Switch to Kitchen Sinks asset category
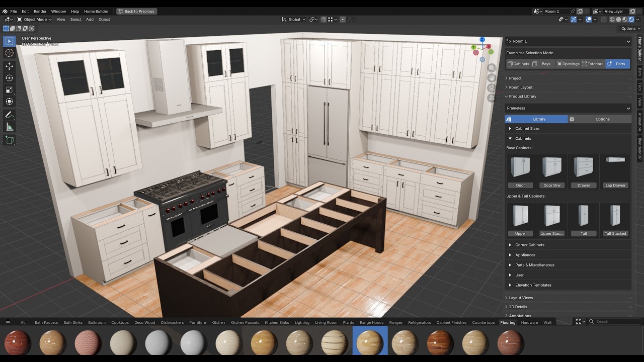The image size is (644, 362). (277, 322)
